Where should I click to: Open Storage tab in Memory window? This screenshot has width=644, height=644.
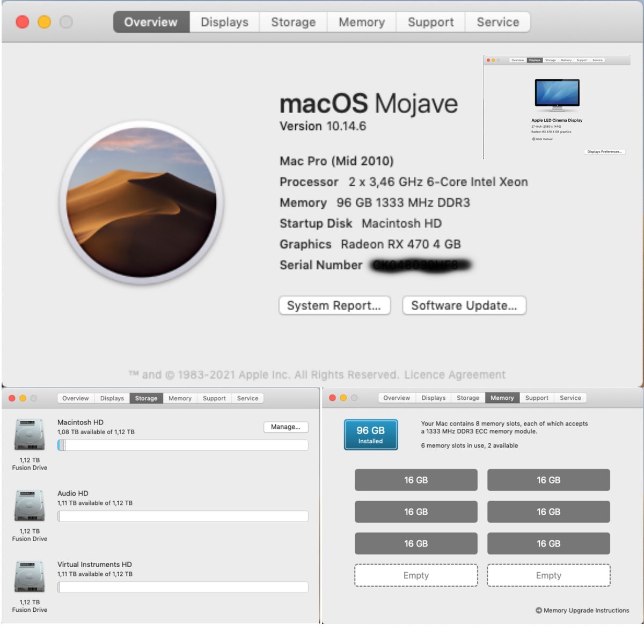click(x=468, y=398)
